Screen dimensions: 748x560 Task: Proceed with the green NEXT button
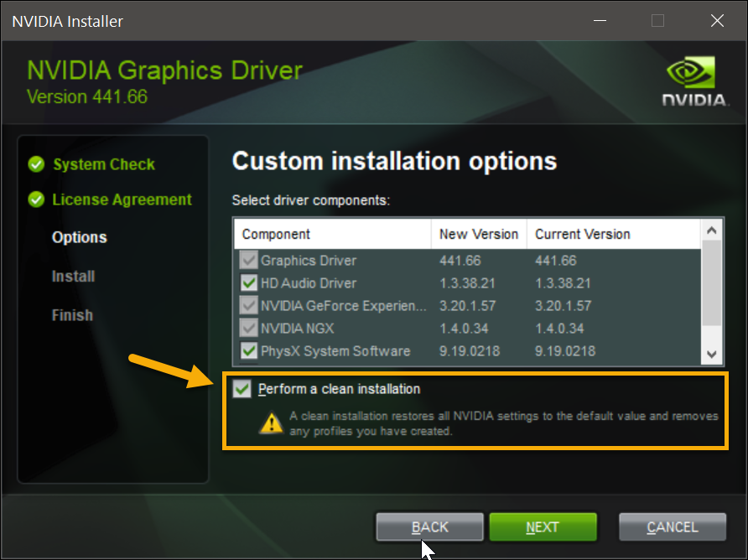(x=543, y=527)
